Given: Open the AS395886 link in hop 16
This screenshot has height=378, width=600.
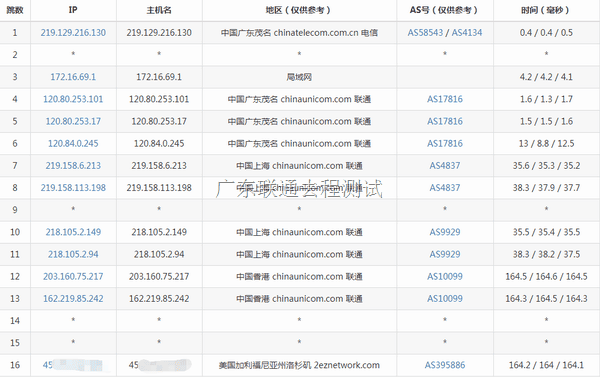Looking at the screenshot, I should click(x=445, y=365).
